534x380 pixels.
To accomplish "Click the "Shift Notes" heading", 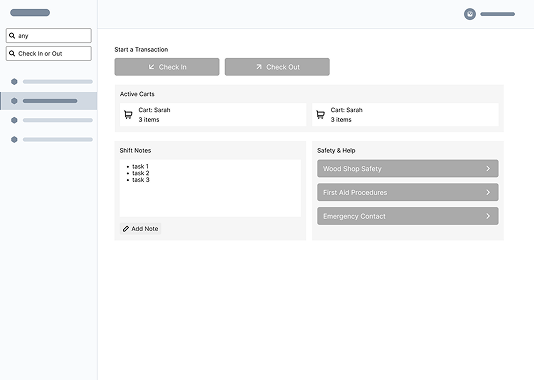I will pos(135,151).
